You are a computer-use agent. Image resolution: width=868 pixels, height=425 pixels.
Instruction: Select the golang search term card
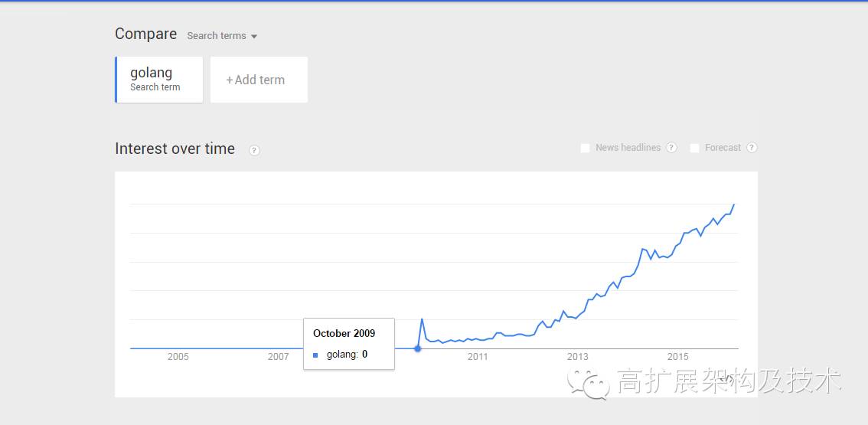159,79
